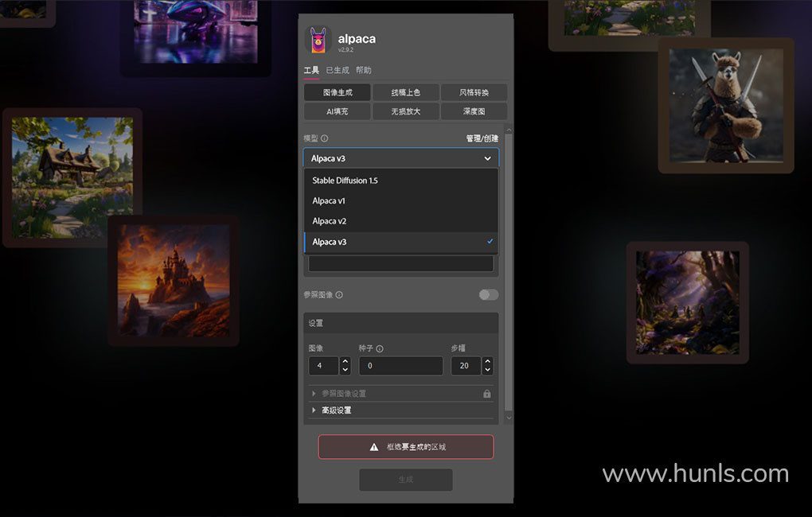
Task: Decrease the 图像 count stepper
Action: pyautogui.click(x=345, y=370)
